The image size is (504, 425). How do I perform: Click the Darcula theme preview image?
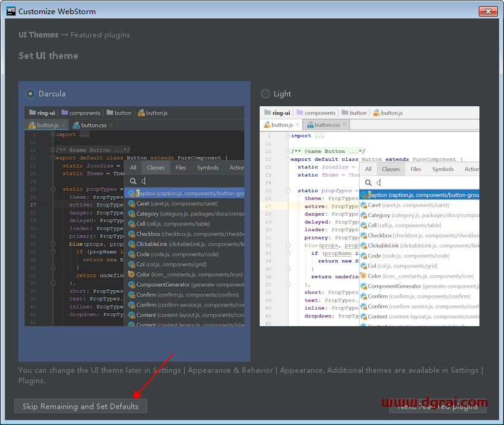(x=134, y=216)
